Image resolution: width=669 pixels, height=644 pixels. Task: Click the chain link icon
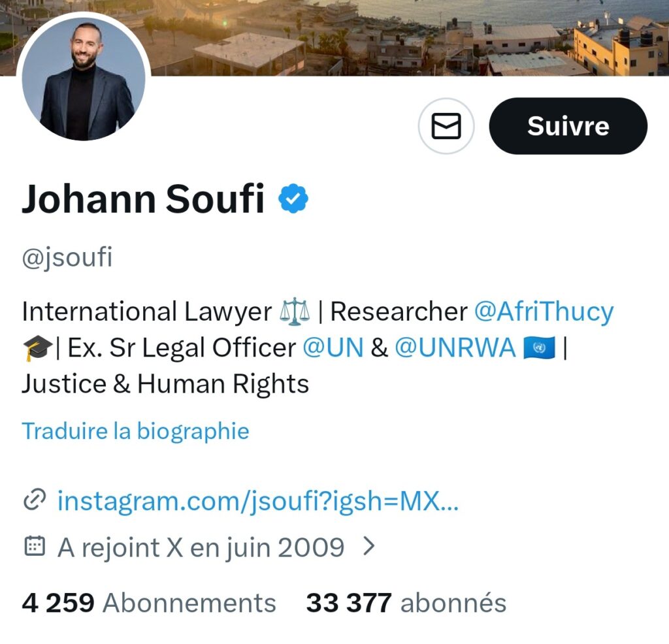(x=34, y=500)
